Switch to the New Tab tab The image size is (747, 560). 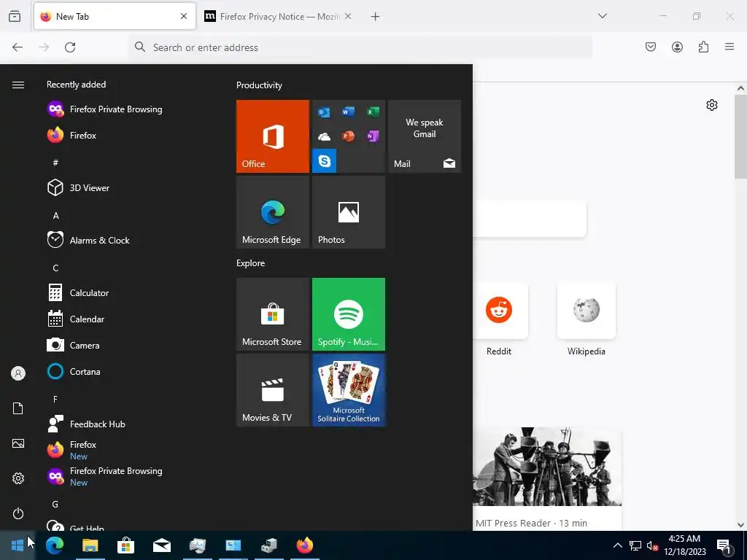click(x=115, y=16)
